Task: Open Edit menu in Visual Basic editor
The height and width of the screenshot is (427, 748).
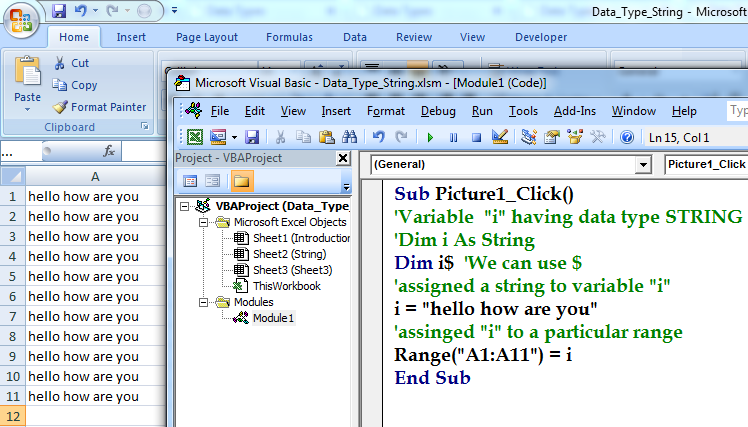Action: 255,111
